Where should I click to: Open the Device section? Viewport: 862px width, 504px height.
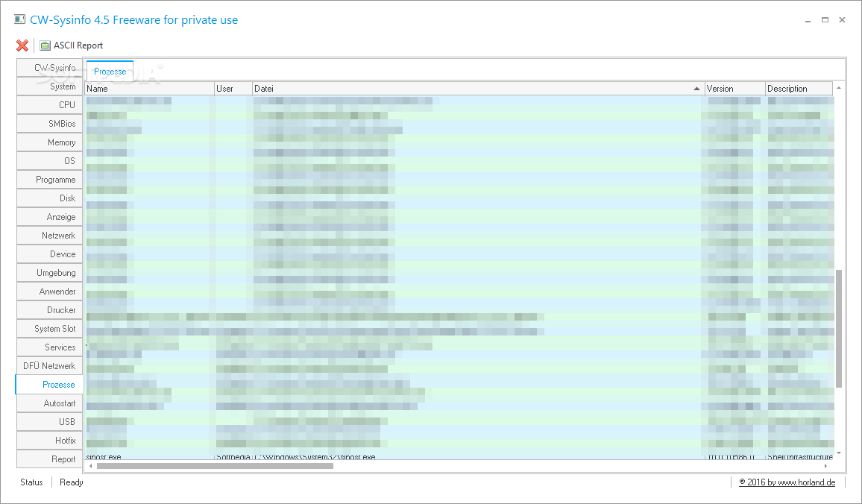tap(49, 254)
